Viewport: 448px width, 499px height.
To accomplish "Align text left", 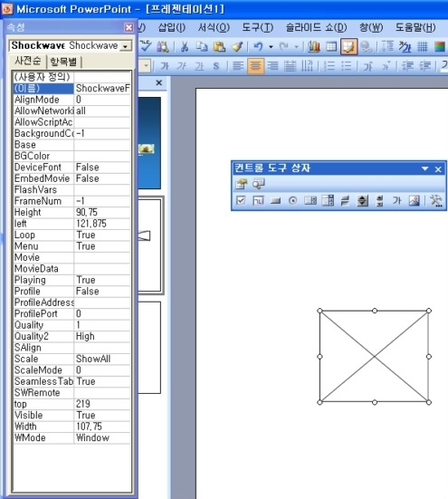I will coord(238,66).
